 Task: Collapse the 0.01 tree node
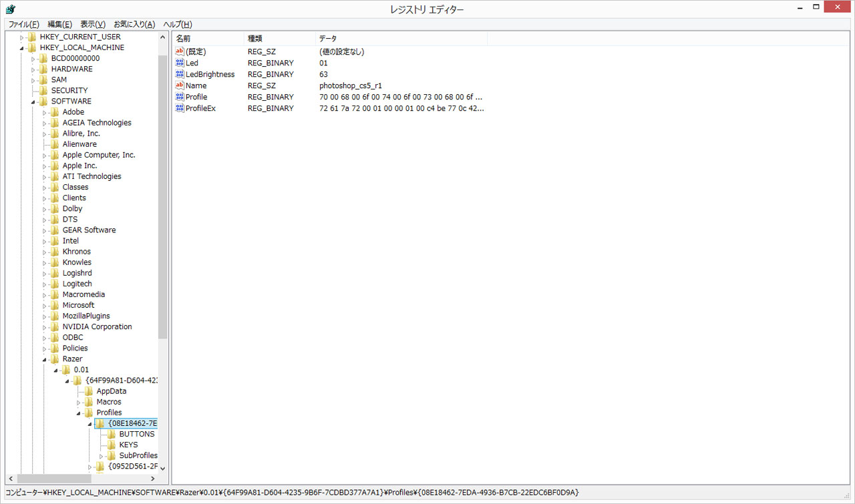56,370
